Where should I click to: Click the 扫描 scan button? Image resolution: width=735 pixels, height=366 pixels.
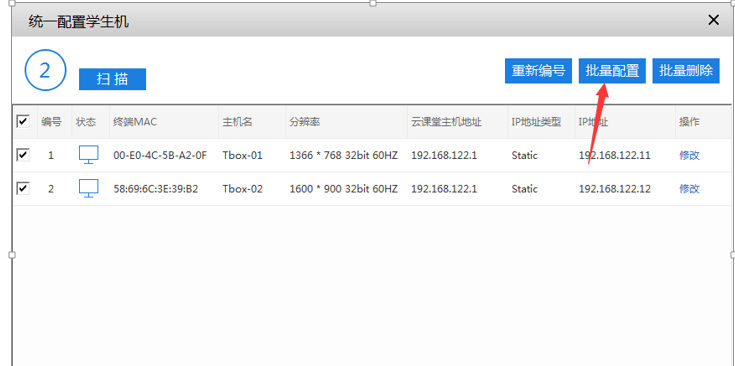click(112, 79)
